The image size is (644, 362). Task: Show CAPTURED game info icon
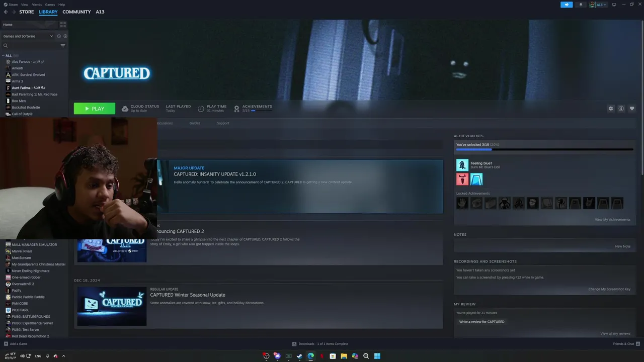pyautogui.click(x=621, y=109)
